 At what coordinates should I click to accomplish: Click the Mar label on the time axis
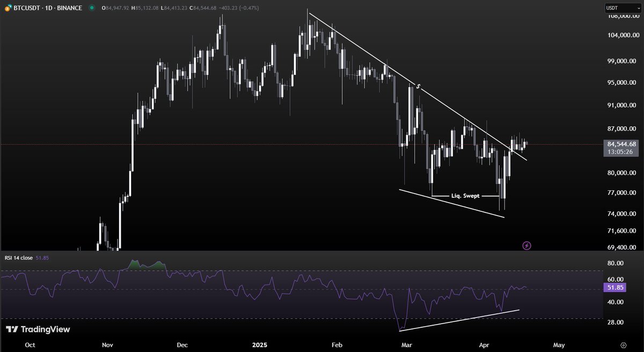coord(406,344)
